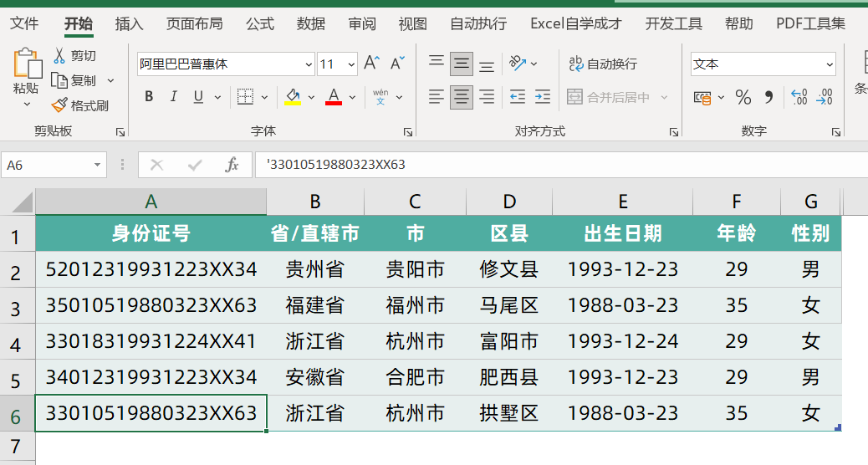
Task: Select cell containing 修文县
Action: 509,269
